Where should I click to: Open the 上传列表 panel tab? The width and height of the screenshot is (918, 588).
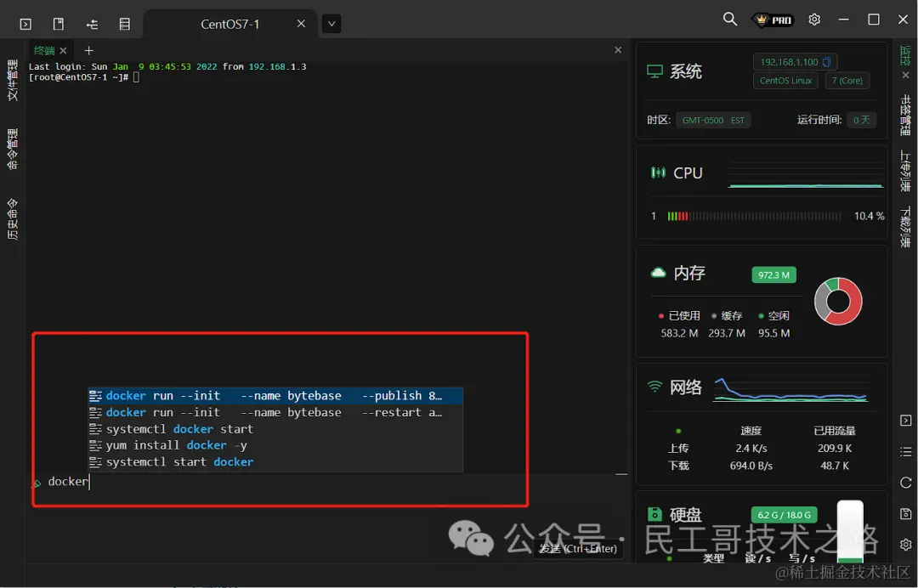click(905, 172)
